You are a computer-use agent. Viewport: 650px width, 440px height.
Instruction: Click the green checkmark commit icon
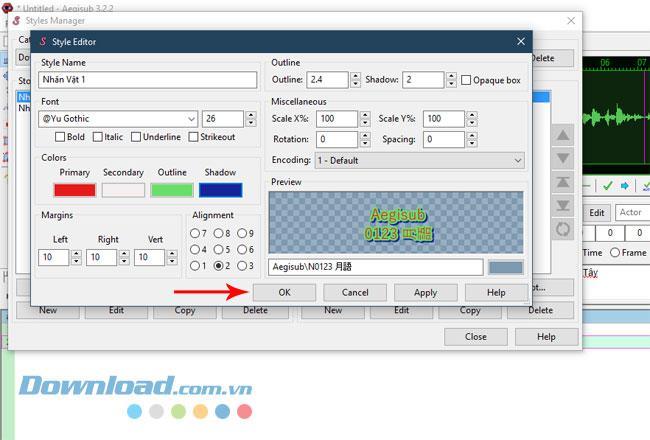coord(608,186)
